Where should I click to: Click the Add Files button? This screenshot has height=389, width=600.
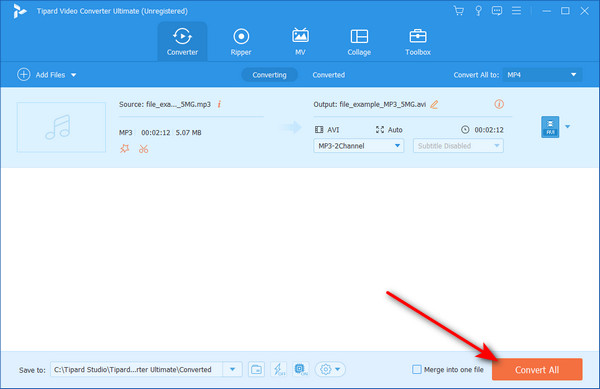pos(47,75)
